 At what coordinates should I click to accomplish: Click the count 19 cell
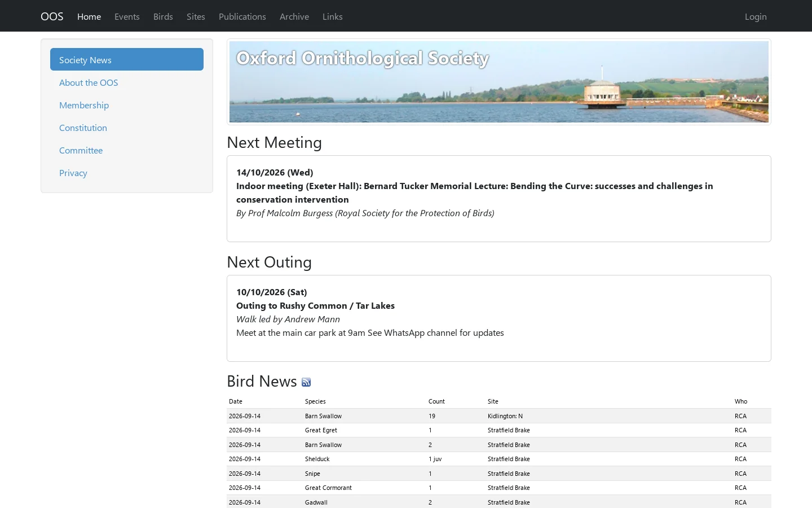432,416
